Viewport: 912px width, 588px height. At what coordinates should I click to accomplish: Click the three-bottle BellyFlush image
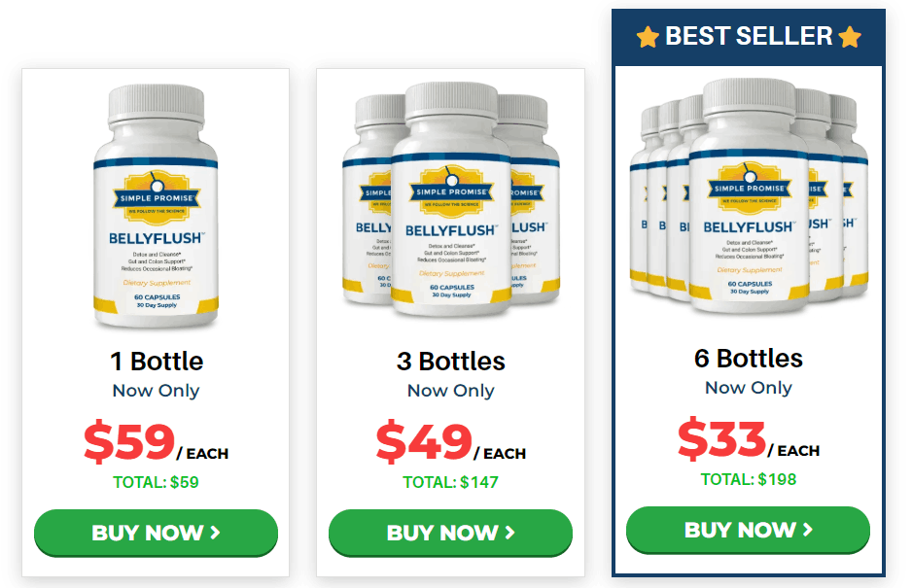451,200
